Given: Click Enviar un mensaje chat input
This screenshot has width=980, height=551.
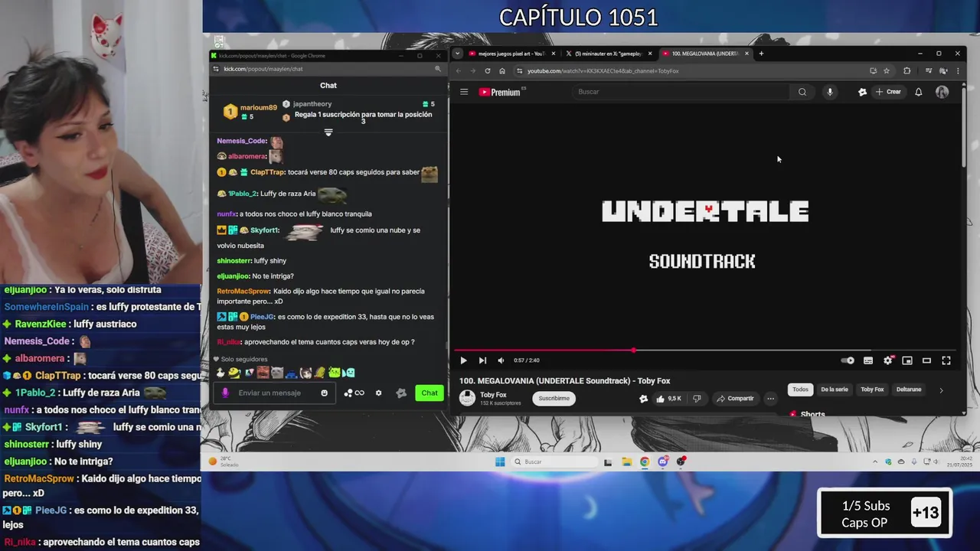Looking at the screenshot, I should point(276,393).
